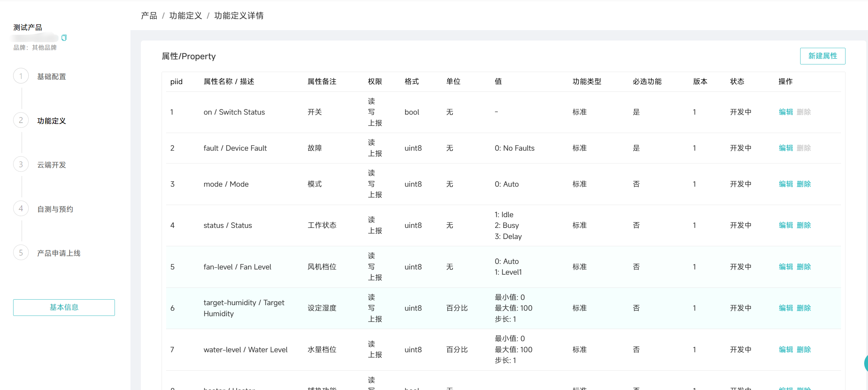Click the 必选功能 column header
The image size is (868, 390).
pyautogui.click(x=647, y=81)
